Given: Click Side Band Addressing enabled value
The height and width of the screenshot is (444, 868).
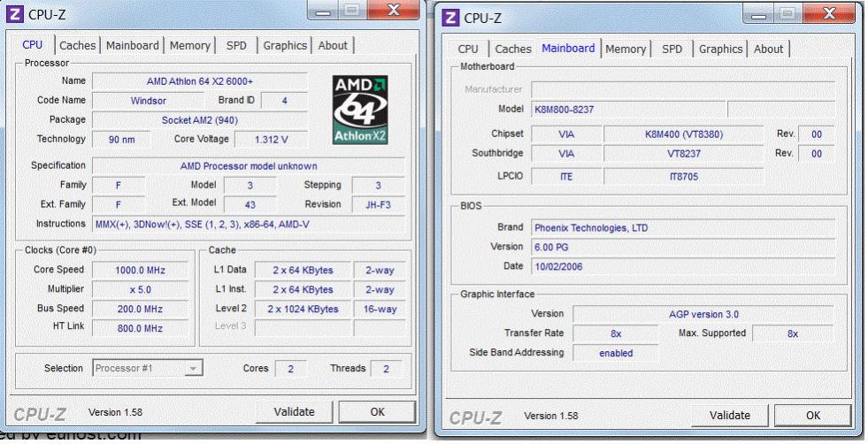Looking at the screenshot, I should 616,353.
